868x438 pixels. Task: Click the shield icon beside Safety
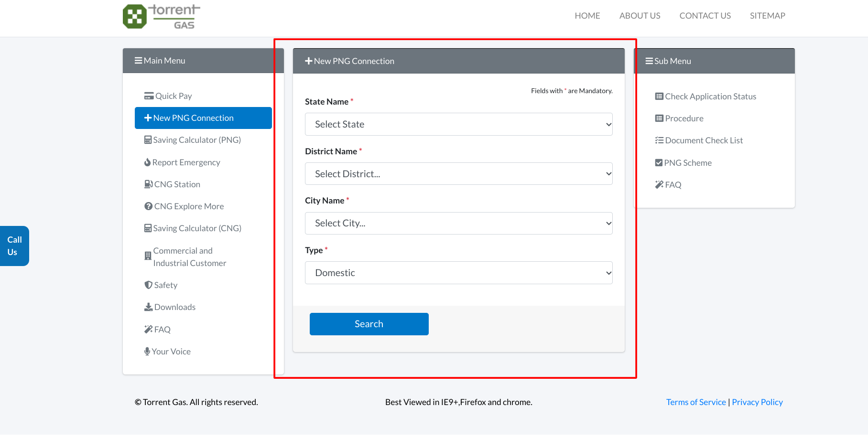pyautogui.click(x=148, y=285)
